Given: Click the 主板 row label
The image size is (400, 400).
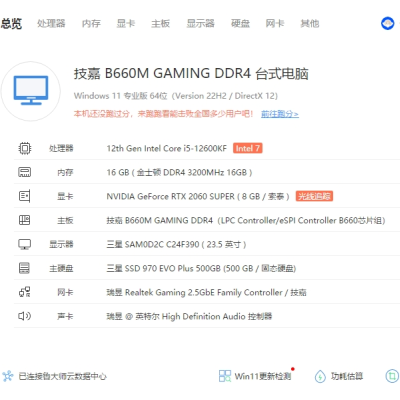Looking at the screenshot, I should click(65, 220).
